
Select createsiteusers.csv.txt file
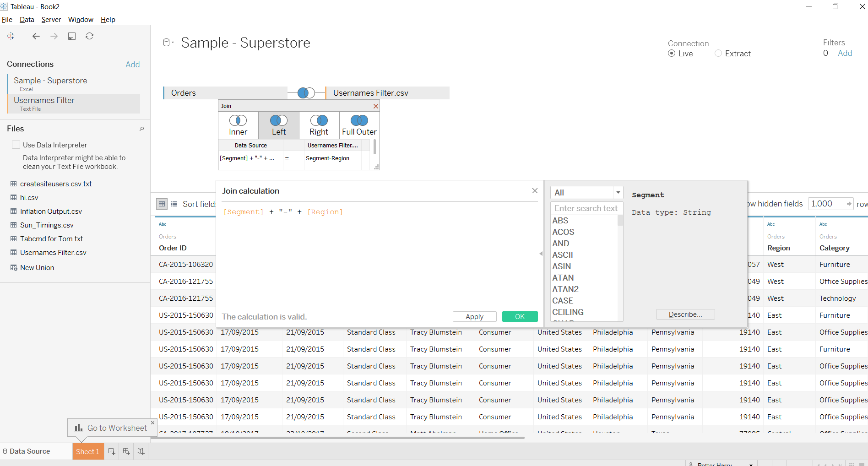click(x=56, y=184)
